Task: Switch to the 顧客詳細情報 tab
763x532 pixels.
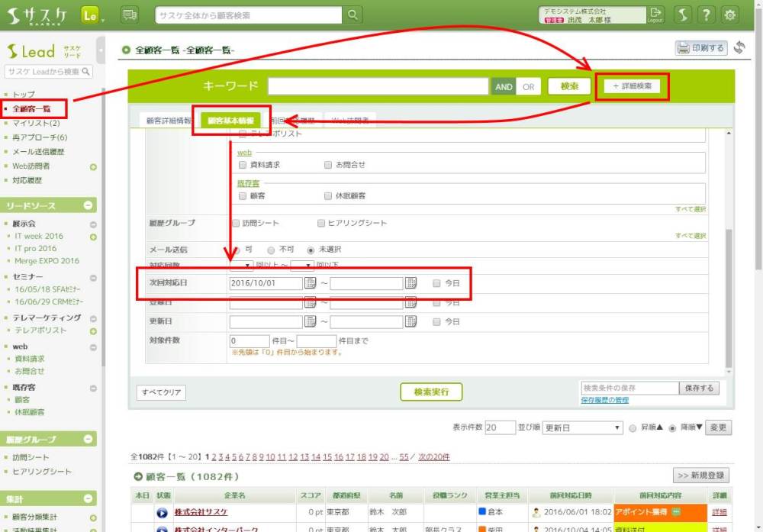Action: (165, 121)
